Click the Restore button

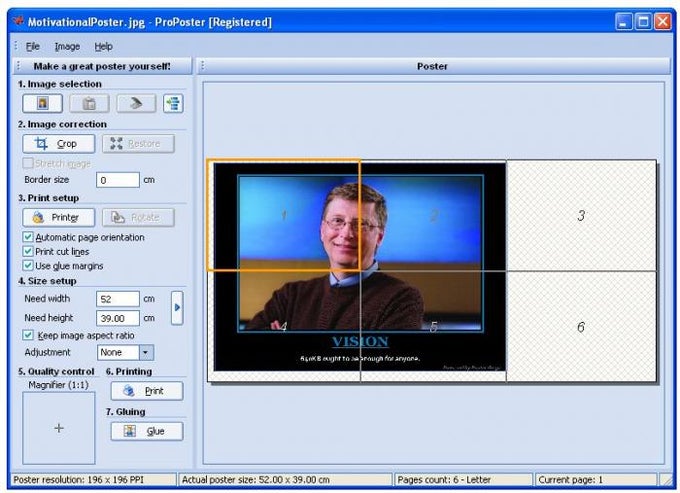coord(138,144)
